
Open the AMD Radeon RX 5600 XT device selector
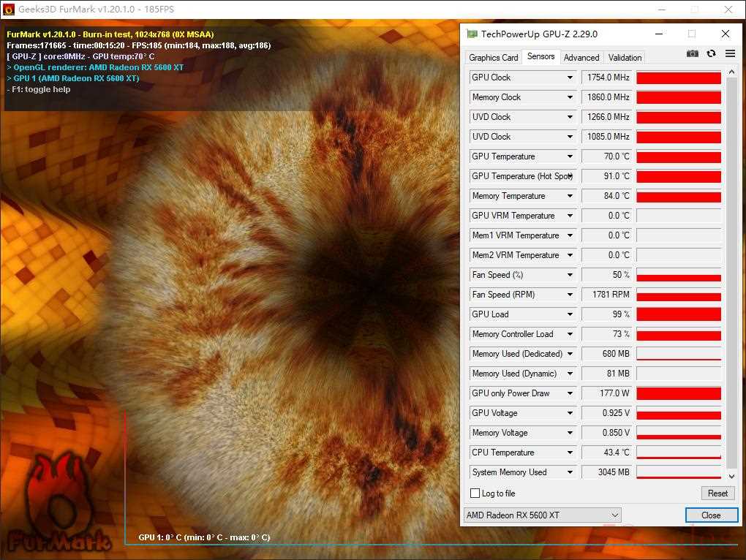point(543,515)
